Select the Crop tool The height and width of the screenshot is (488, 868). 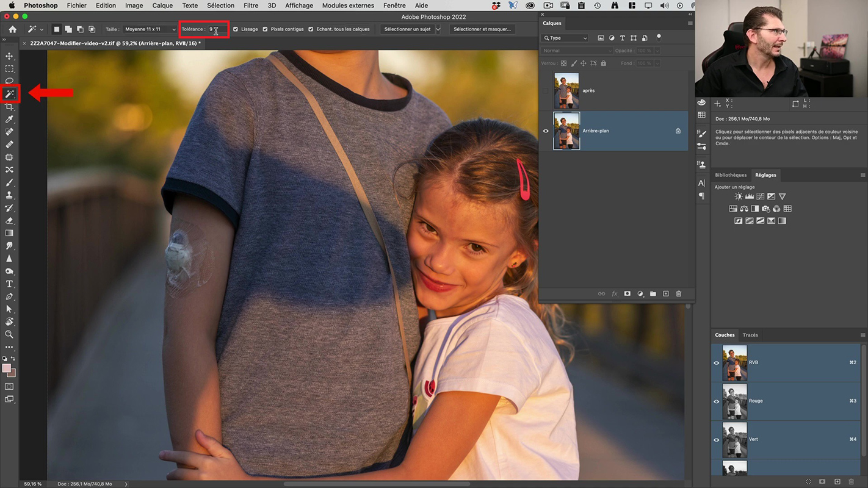point(9,107)
